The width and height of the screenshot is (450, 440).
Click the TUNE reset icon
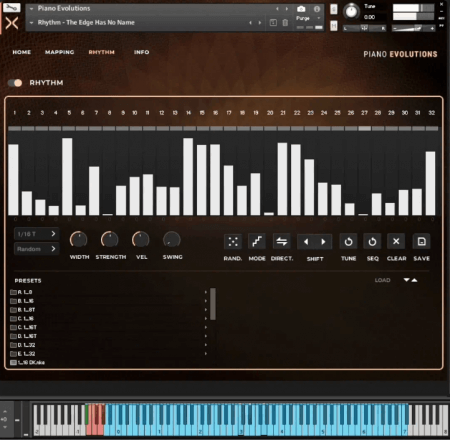(x=348, y=242)
